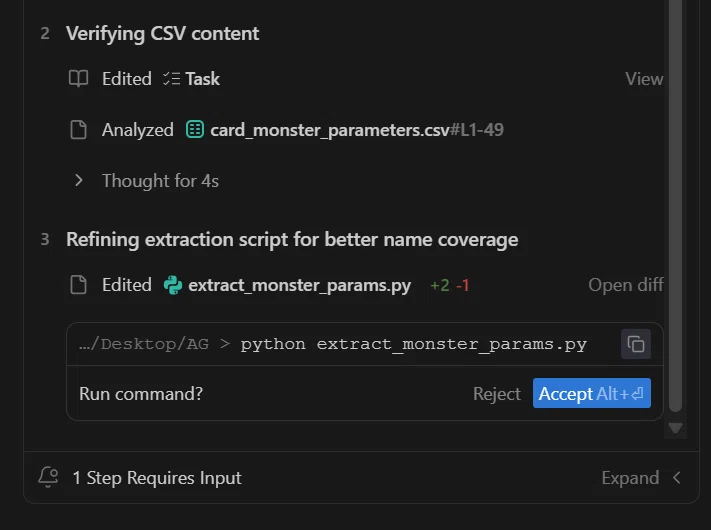The height and width of the screenshot is (530, 711).
Task: Click the file icon next to Analyzed
Action: click(x=78, y=130)
